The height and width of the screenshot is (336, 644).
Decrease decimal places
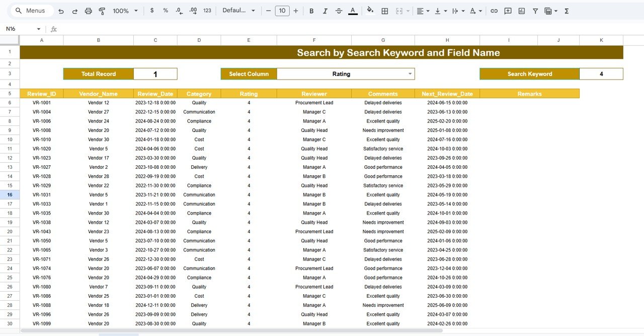179,10
